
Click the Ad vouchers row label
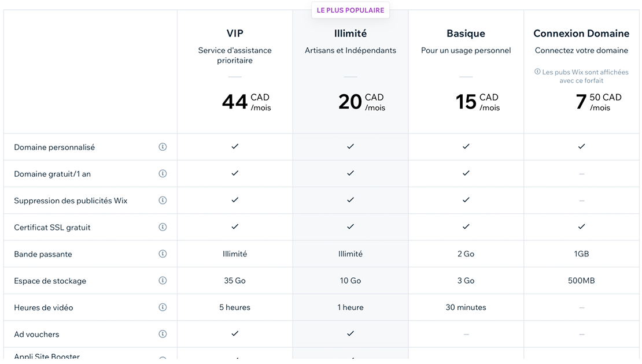(x=36, y=334)
